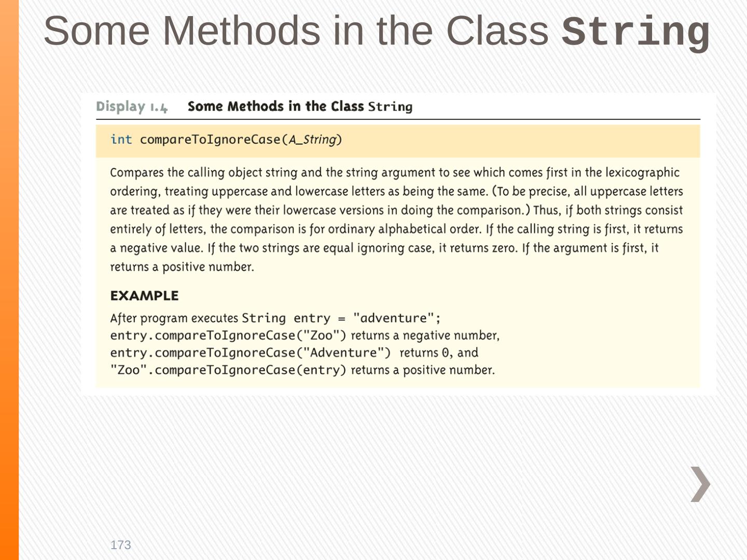Click the words "After program executes"
Screen dimensions: 747x560
coord(174,318)
